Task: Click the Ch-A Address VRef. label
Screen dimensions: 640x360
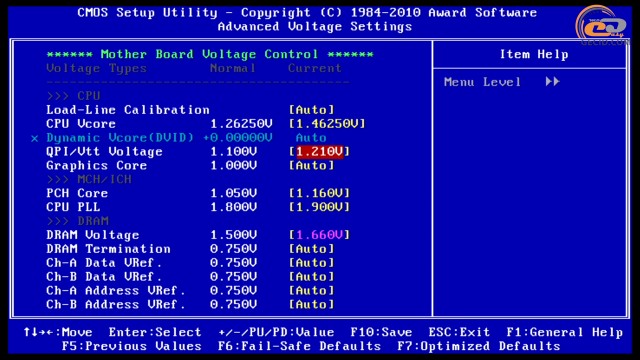Action: [116, 290]
